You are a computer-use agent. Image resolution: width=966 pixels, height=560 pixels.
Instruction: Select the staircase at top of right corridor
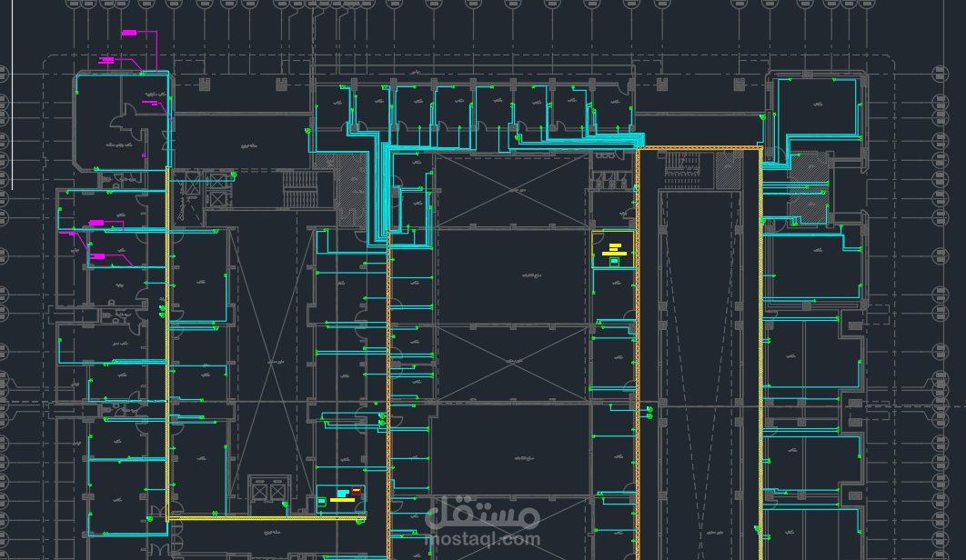click(682, 170)
